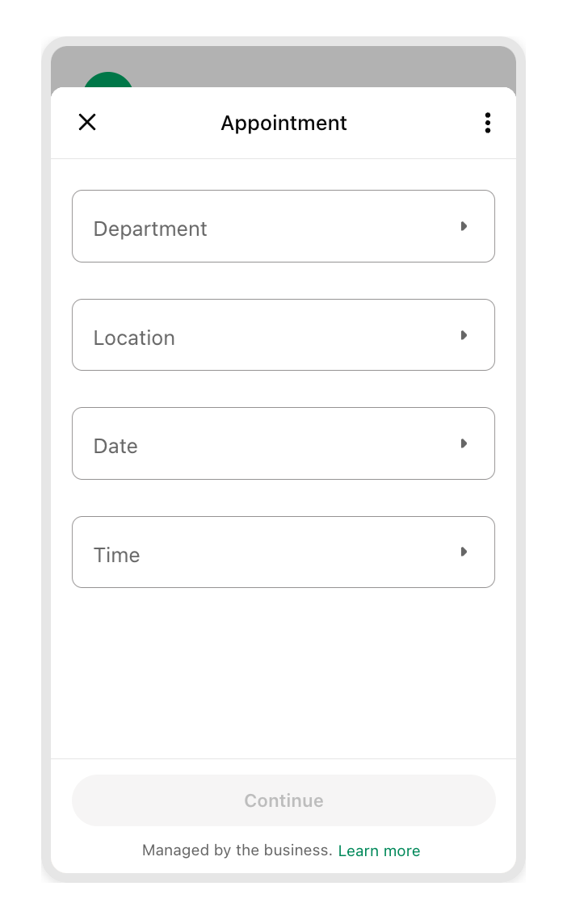Click the arrow icon in the Time field
Viewport: 567px width, 924px height.
point(464,552)
